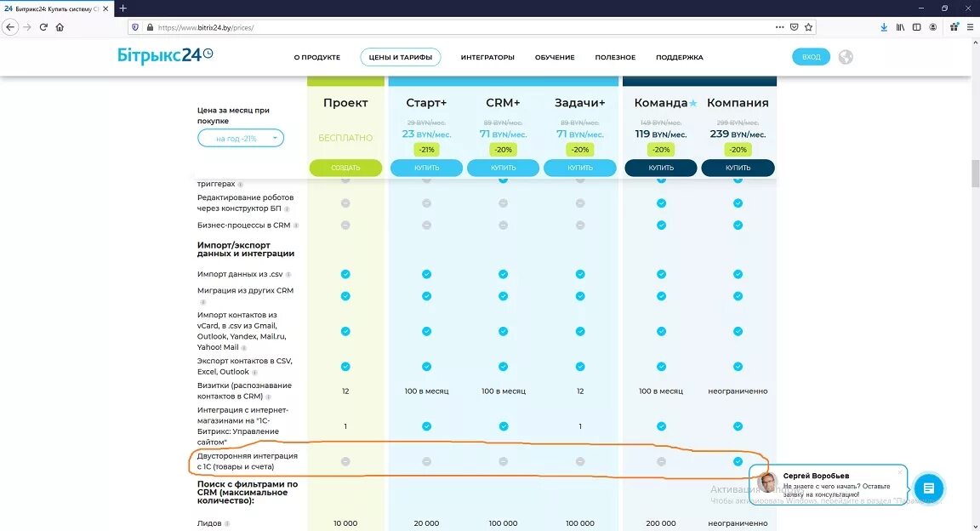Click Задачи+ grey mark for Бизнес-процессы в CRM
The image size is (980, 531).
(580, 226)
